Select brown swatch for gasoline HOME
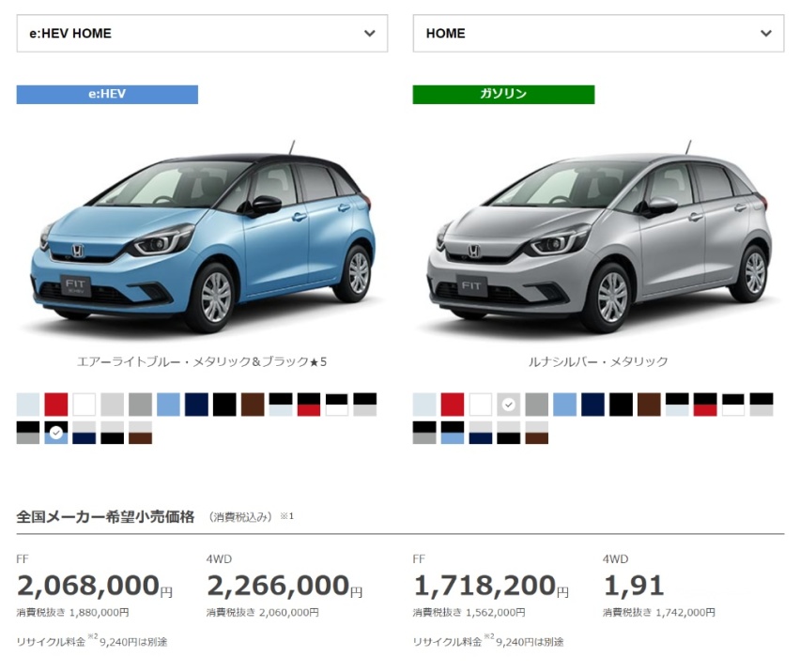800x672 pixels. click(649, 405)
